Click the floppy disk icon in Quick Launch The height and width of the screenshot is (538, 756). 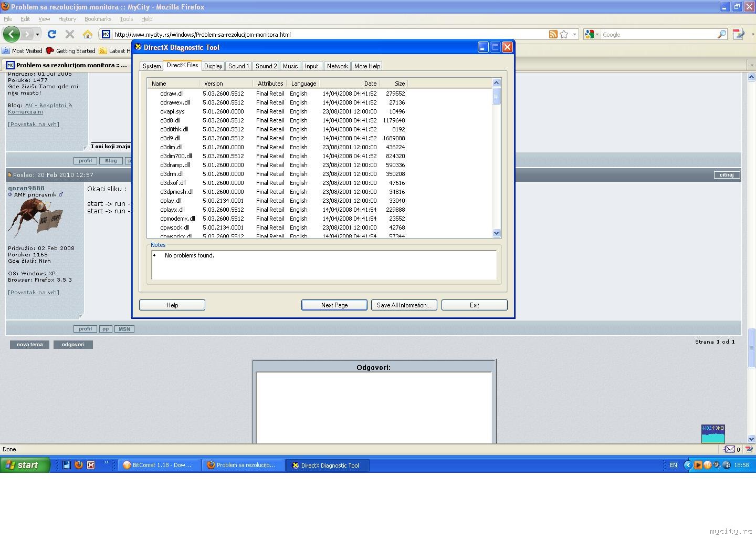click(67, 465)
